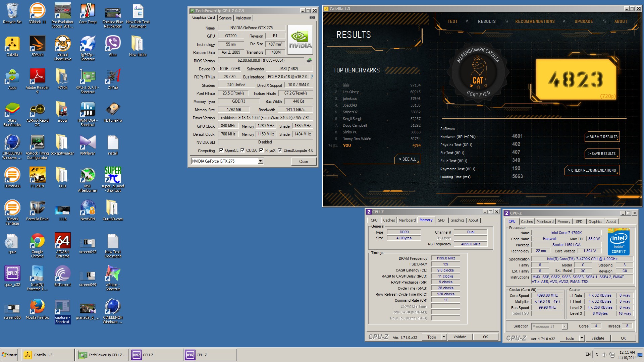Open Mainboard tab in CPU-Z CPU window
644x362 pixels.
point(545,222)
